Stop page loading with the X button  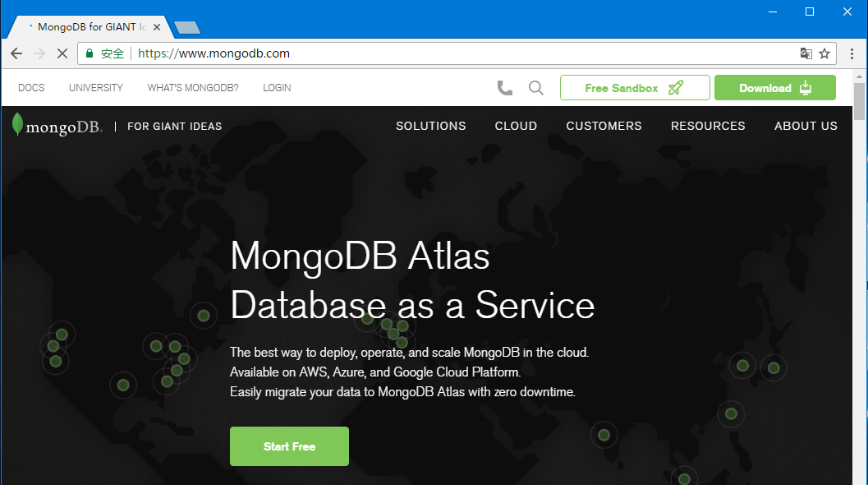pos(62,53)
